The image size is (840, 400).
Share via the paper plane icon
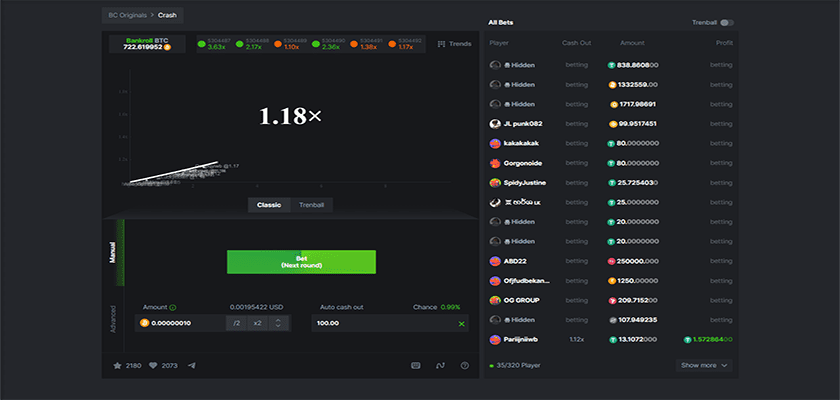point(192,366)
